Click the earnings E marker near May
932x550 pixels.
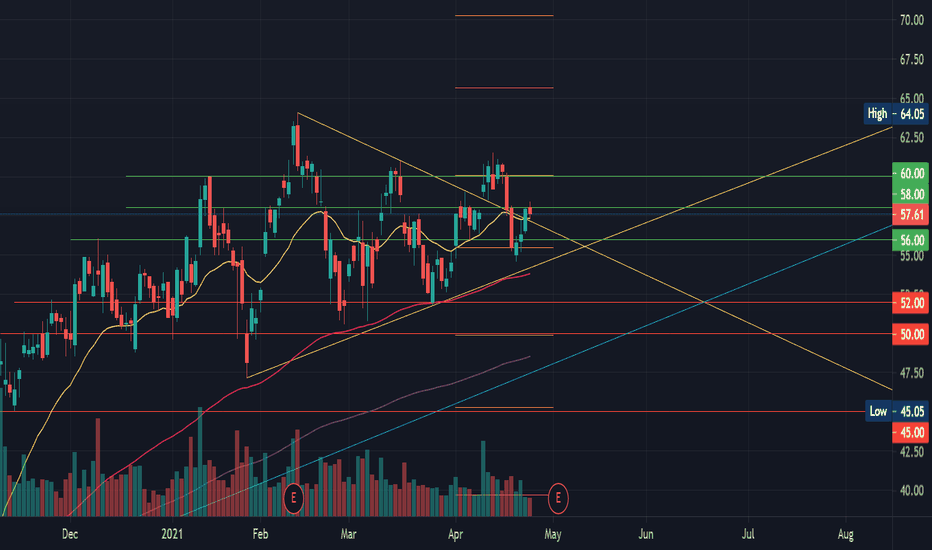pos(558,498)
